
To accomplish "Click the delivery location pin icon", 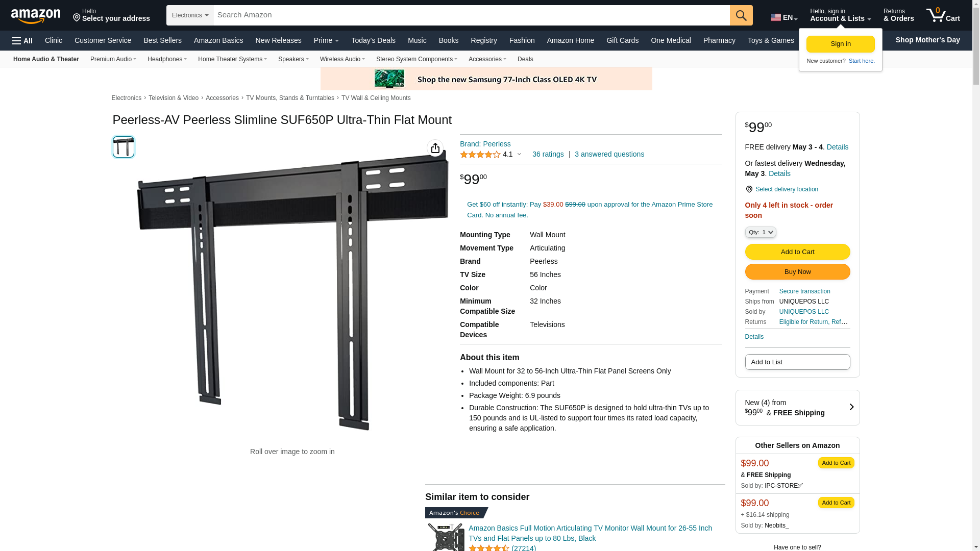I will coord(749,189).
